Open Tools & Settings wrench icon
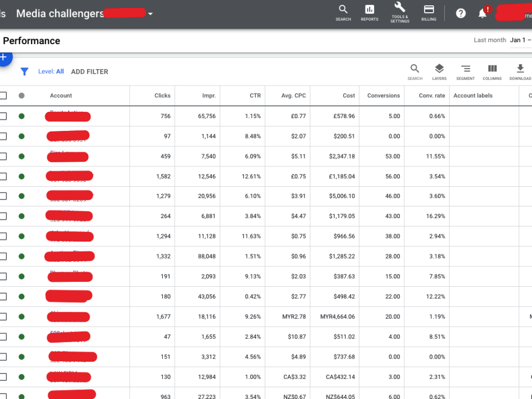 point(400,13)
